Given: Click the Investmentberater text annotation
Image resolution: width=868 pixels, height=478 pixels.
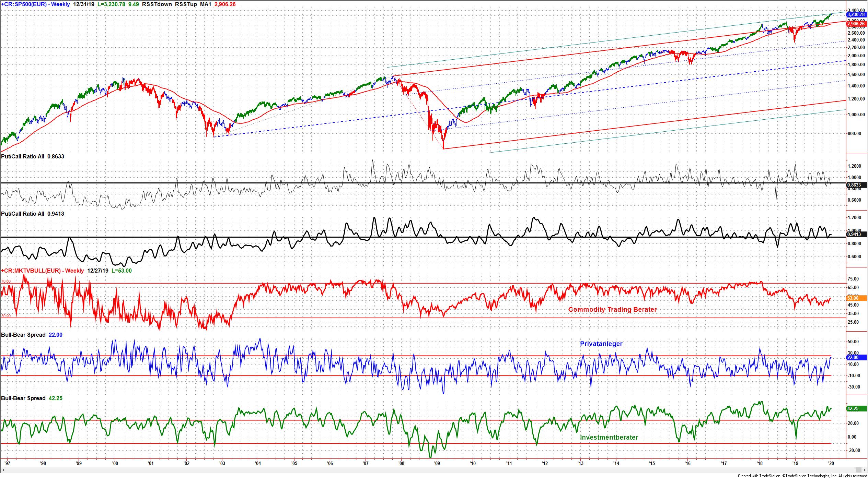Looking at the screenshot, I should pos(609,438).
